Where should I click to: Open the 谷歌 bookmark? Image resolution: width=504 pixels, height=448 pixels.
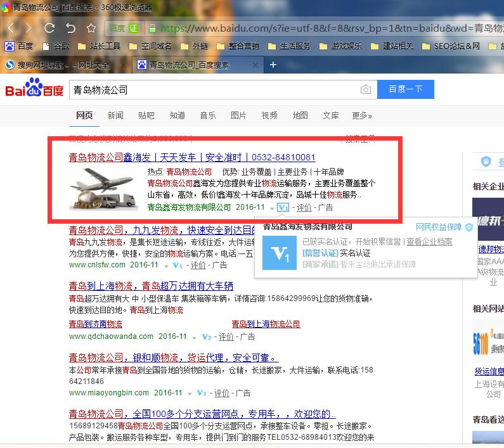click(56, 46)
